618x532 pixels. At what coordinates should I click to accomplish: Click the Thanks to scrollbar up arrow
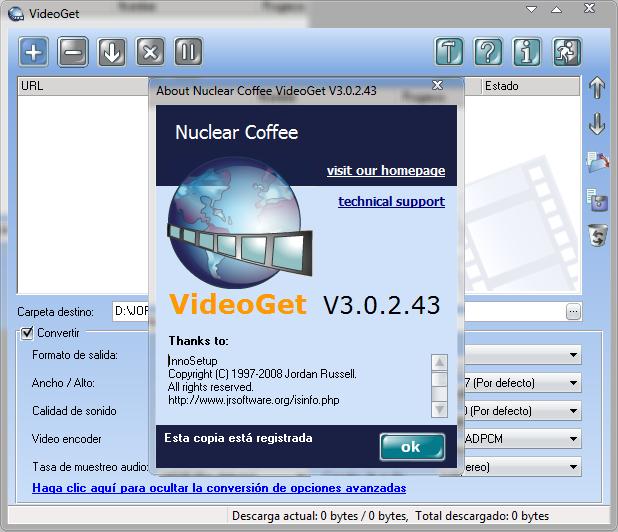[x=439, y=362]
